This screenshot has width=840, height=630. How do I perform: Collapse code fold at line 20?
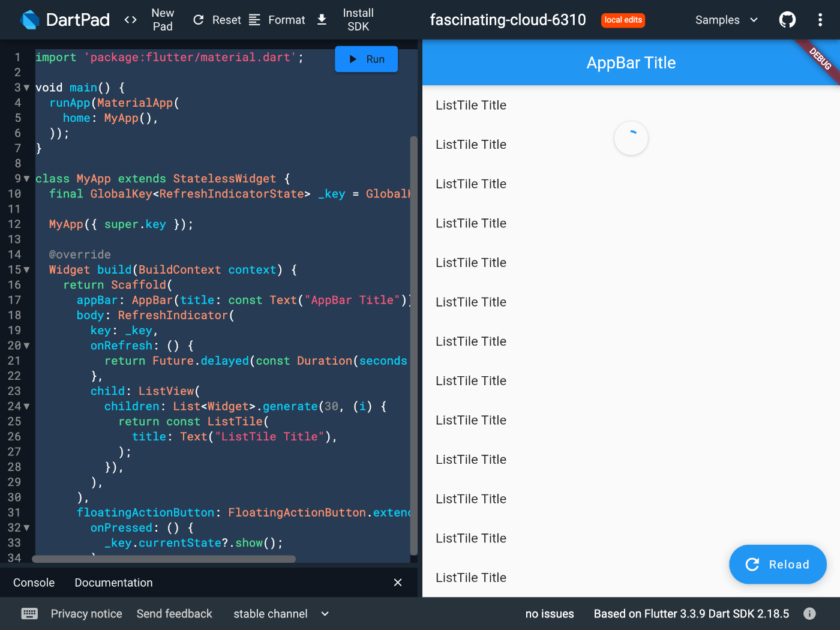pos(26,346)
